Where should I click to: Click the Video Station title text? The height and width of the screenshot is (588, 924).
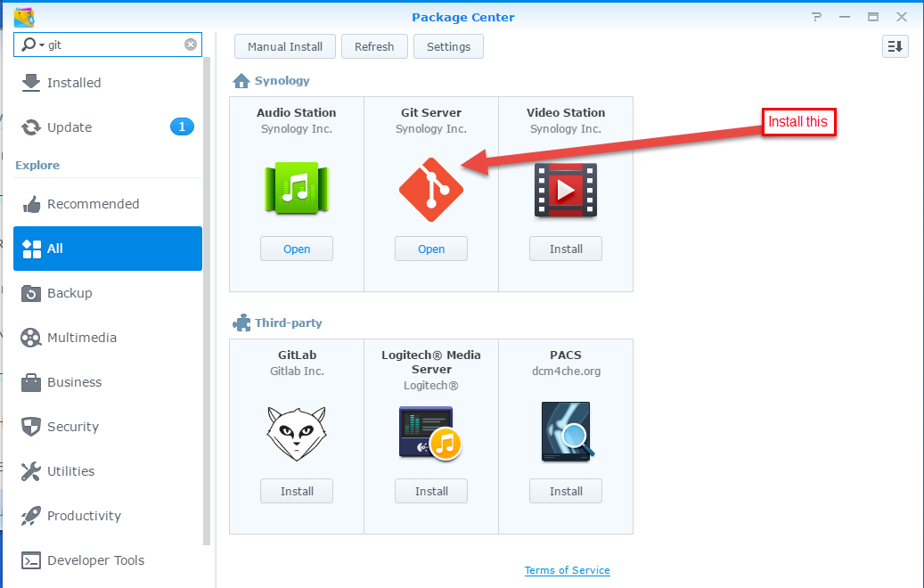coord(566,112)
